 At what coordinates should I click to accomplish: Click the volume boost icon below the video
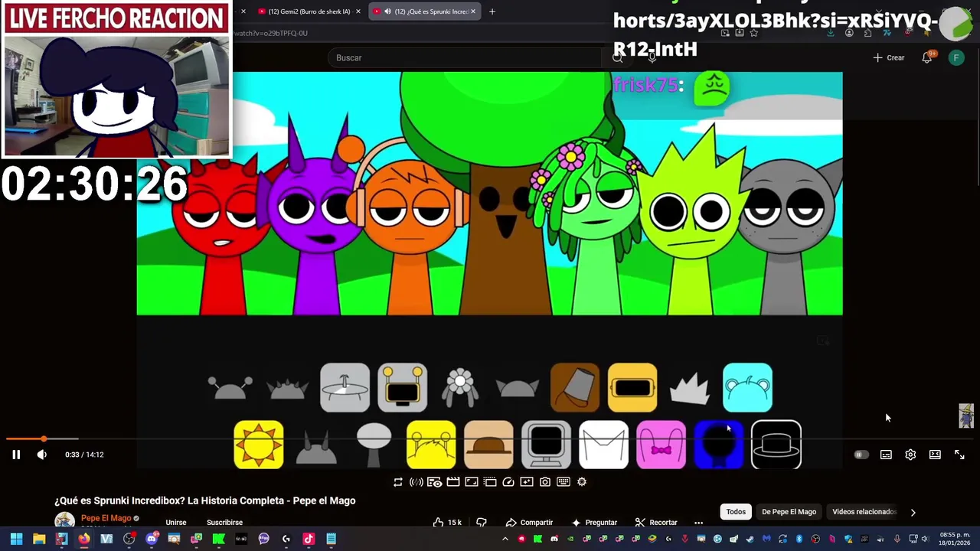(x=416, y=482)
